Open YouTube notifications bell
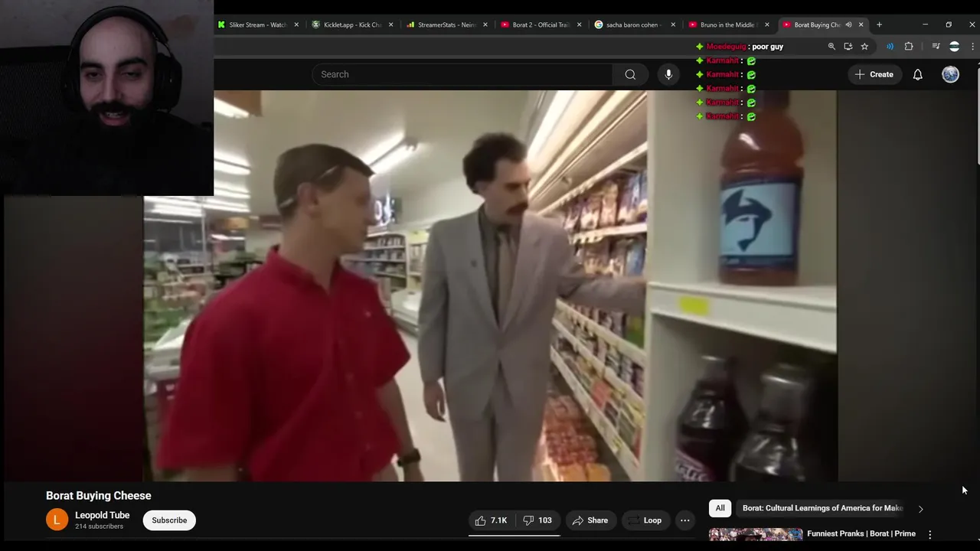Screen dimensions: 980x551 point(917,74)
